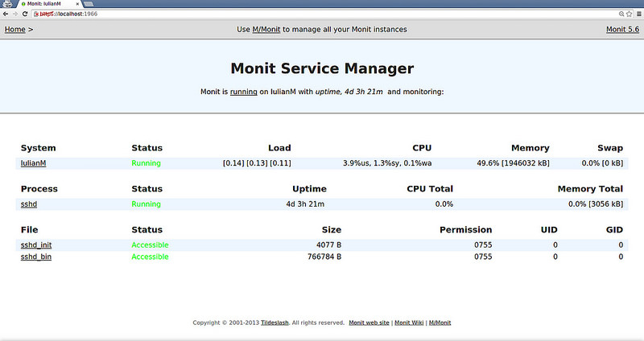
Task: Open the IulianM system details
Action: click(33, 163)
